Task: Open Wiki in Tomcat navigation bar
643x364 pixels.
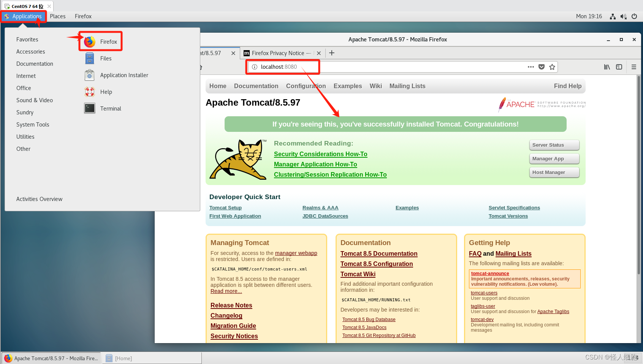Action: 376,86
